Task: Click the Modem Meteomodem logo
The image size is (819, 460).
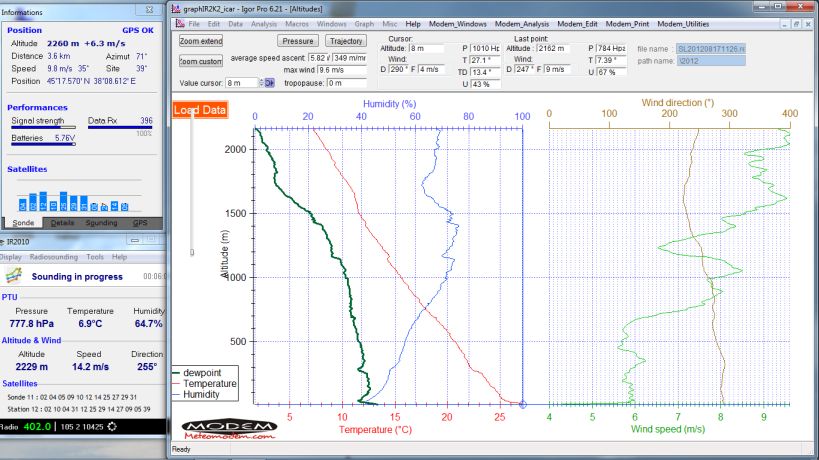Action: tap(229, 430)
